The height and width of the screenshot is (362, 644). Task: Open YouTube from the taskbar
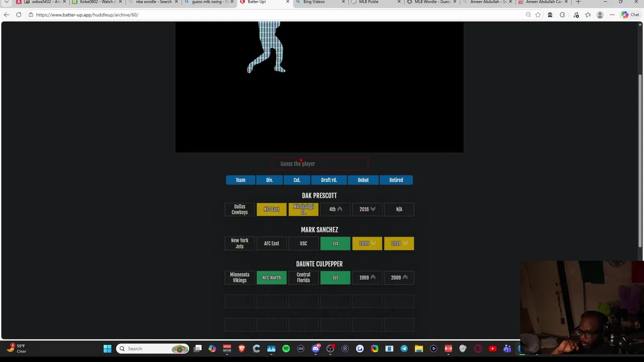[493, 348]
